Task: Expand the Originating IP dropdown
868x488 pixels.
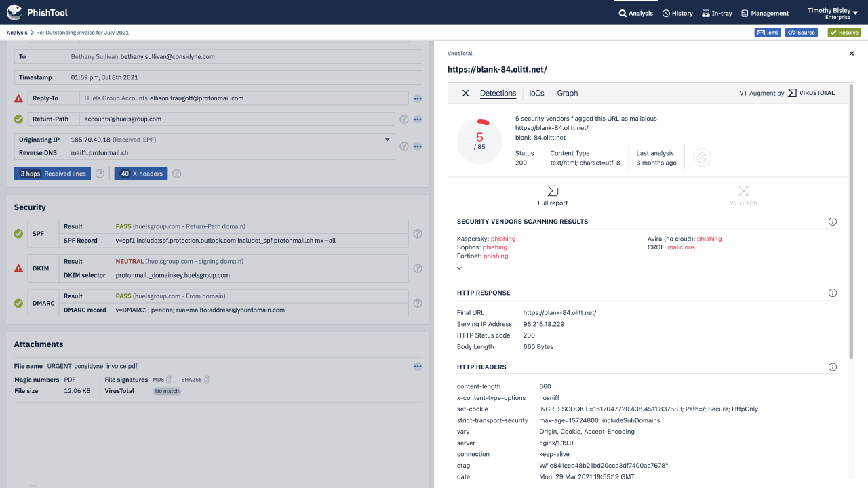Action: (388, 140)
